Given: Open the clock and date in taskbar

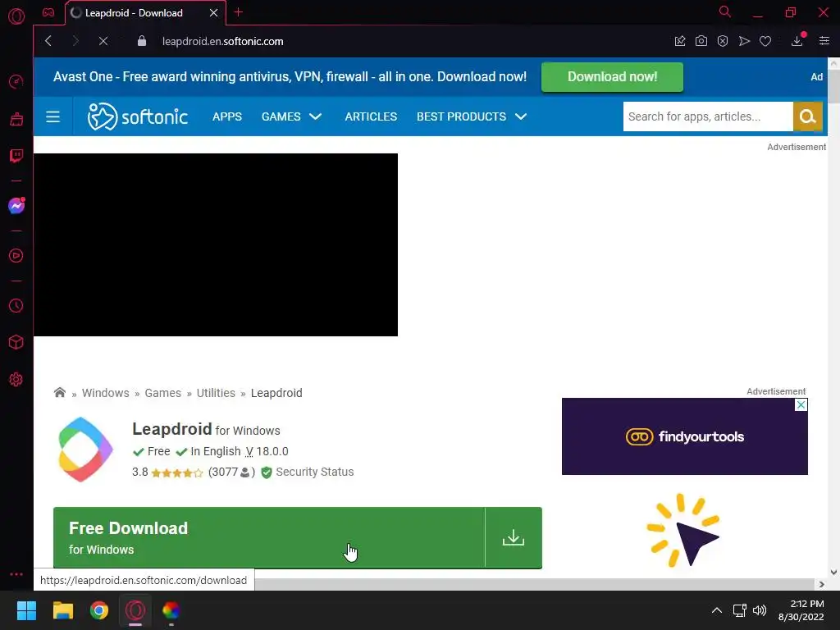Looking at the screenshot, I should tap(801, 610).
